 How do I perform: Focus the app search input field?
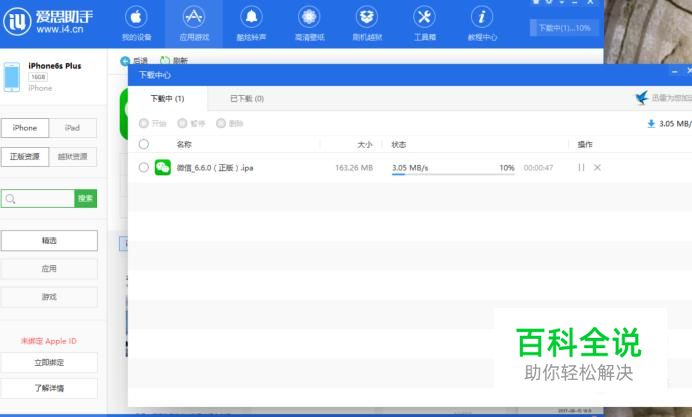tap(38, 199)
